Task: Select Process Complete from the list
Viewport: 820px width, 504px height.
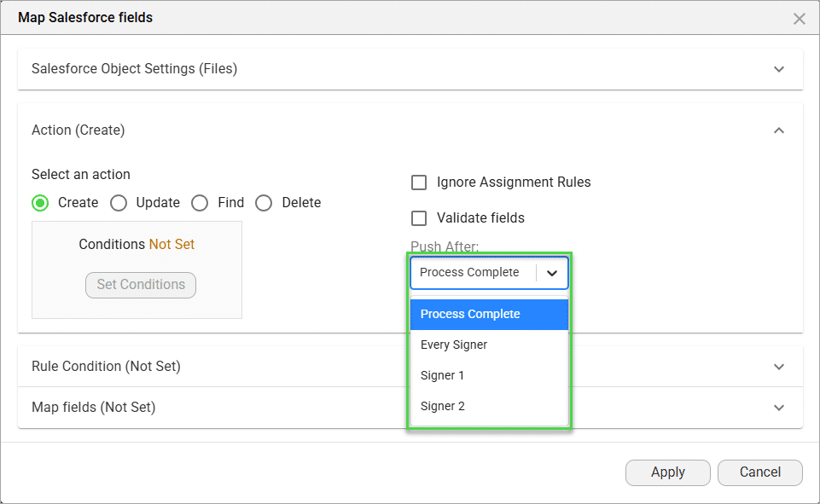Action: (471, 314)
